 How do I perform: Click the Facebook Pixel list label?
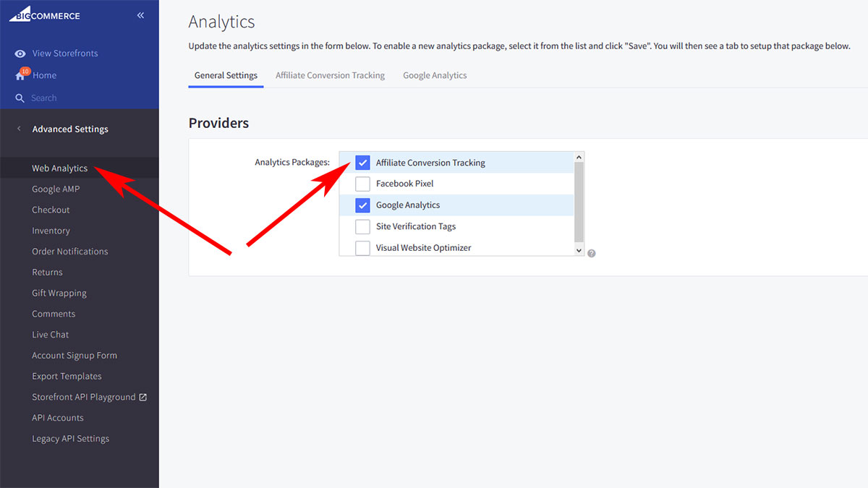[404, 184]
